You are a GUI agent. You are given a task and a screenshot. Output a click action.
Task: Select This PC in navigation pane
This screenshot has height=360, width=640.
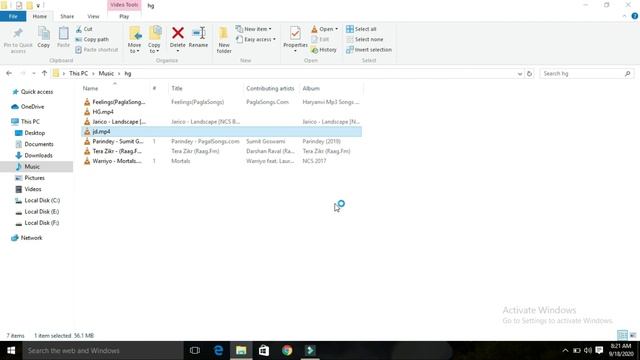pos(25,122)
